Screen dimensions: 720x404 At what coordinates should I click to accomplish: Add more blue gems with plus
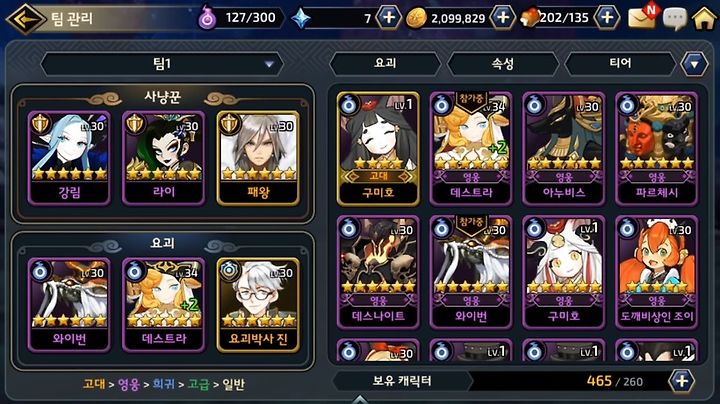388,17
